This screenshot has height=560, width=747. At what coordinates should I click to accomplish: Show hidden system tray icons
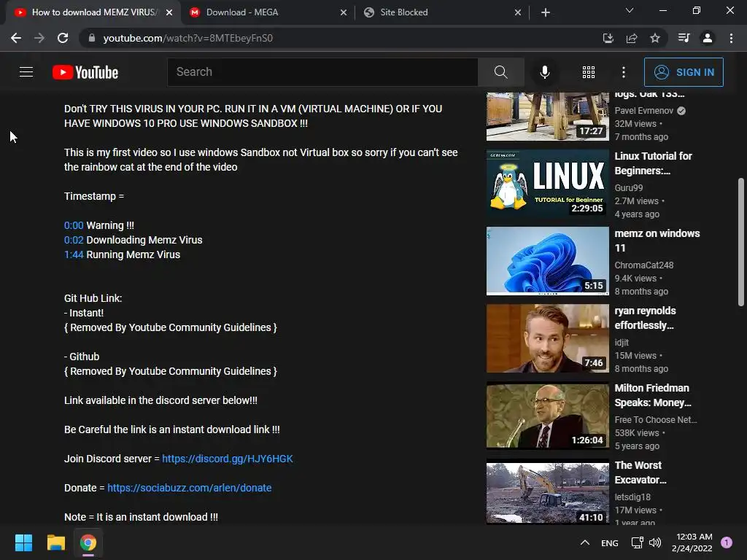[584, 542]
